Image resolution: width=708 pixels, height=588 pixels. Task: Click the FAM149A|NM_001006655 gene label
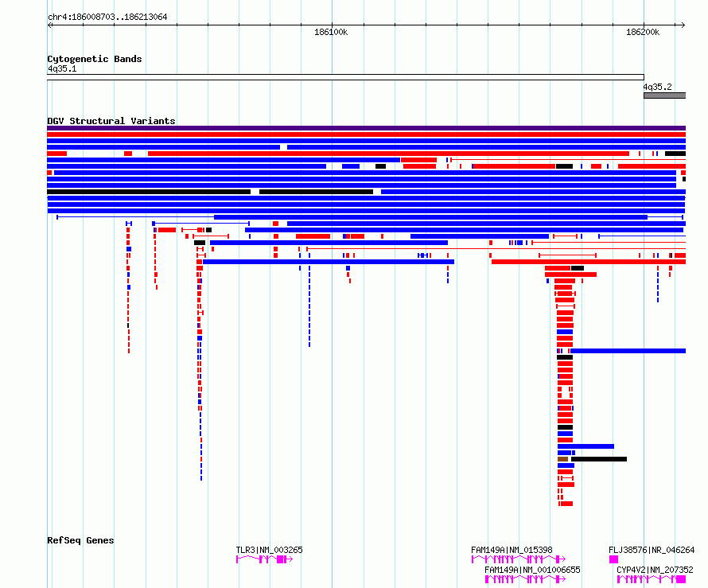pyautogui.click(x=532, y=570)
